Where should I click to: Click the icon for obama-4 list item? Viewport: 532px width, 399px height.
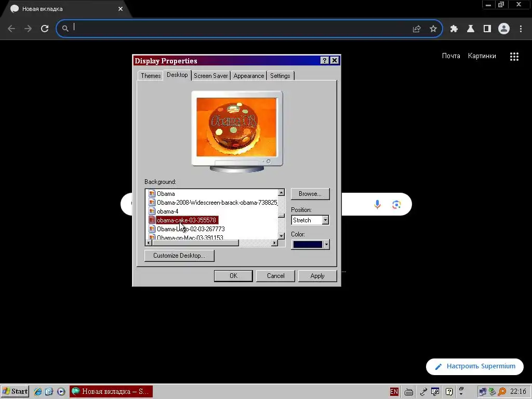coord(152,211)
